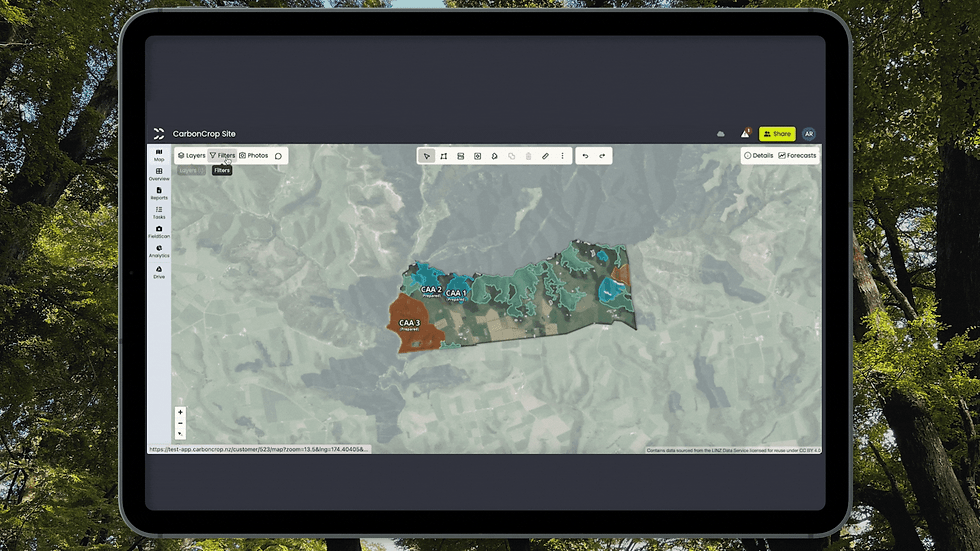Select the pointer selection tool

[x=427, y=156]
